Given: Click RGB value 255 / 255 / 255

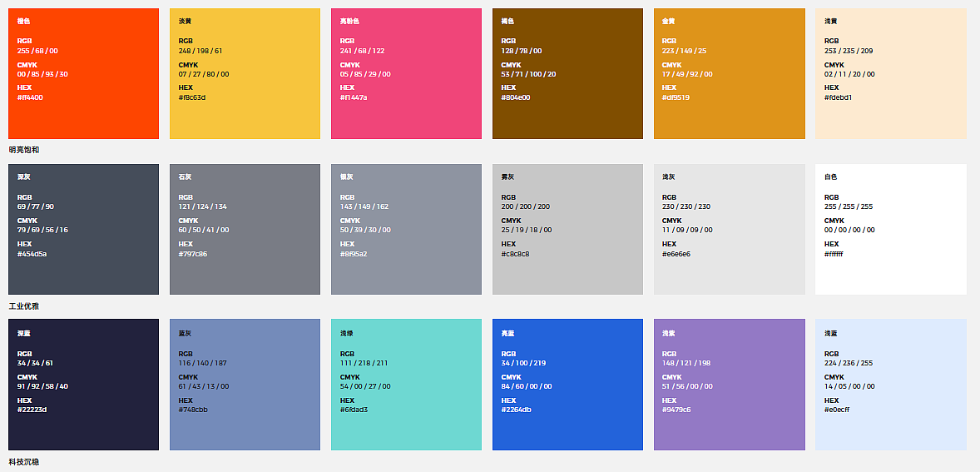Looking at the screenshot, I should 849,207.
